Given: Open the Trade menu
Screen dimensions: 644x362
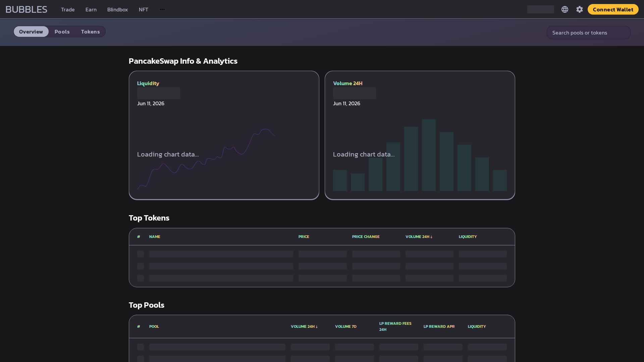Looking at the screenshot, I should coord(68,9).
